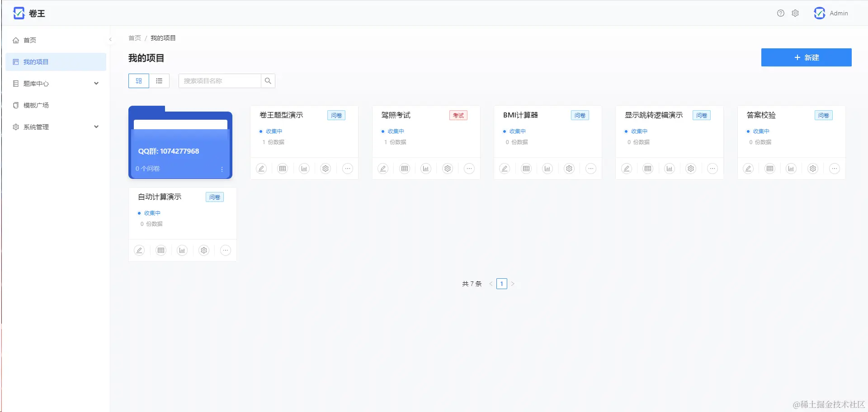Click 收集中 status on 答案校验 card
Screen dimensions: 868x412
[x=761, y=131]
